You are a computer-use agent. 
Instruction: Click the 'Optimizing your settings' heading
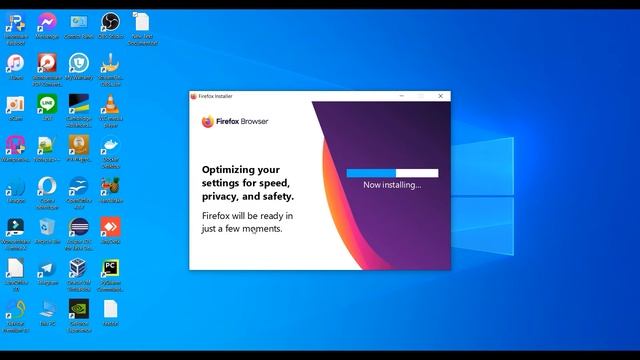tap(248, 183)
